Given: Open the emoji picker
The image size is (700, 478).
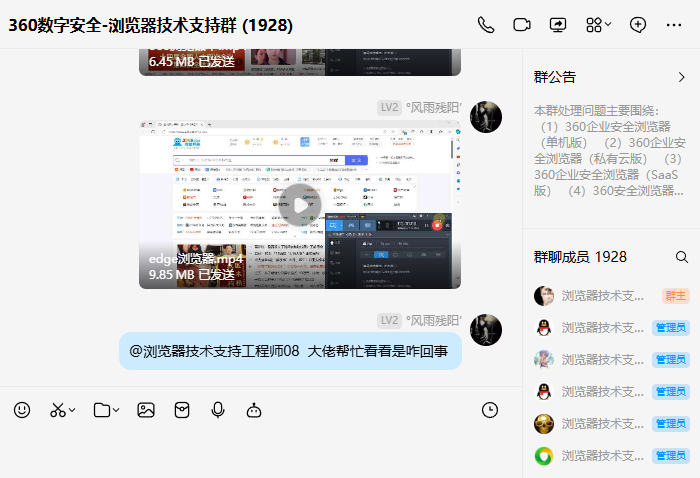Looking at the screenshot, I should click(x=22, y=410).
